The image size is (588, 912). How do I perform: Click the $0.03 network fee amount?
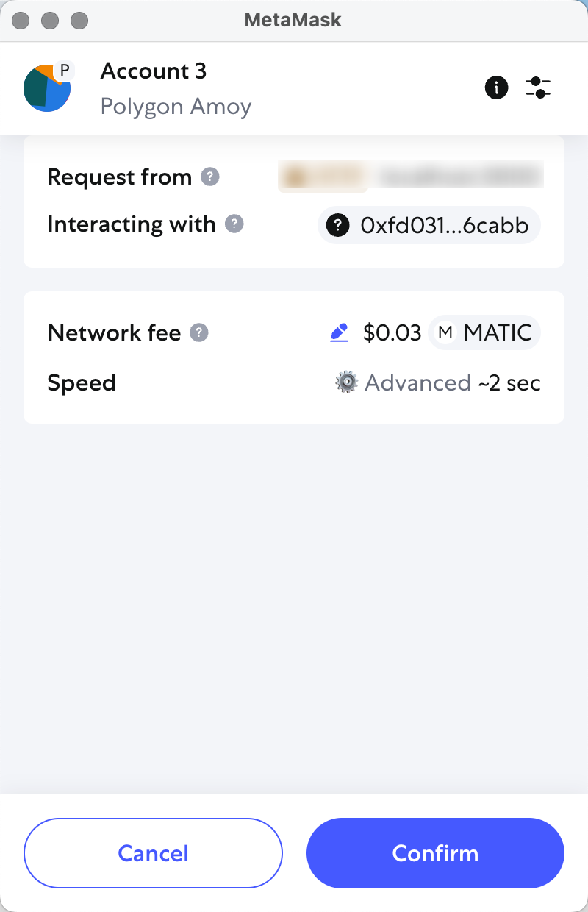(392, 333)
